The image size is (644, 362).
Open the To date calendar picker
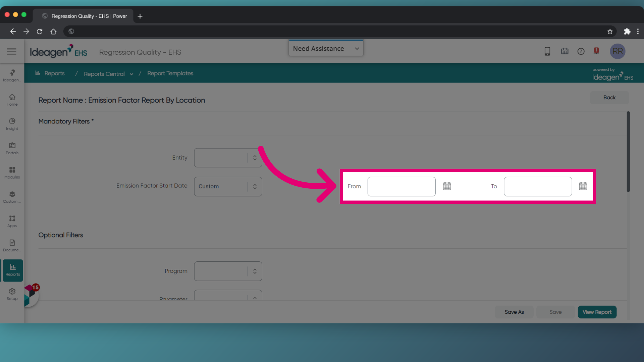[583, 186]
